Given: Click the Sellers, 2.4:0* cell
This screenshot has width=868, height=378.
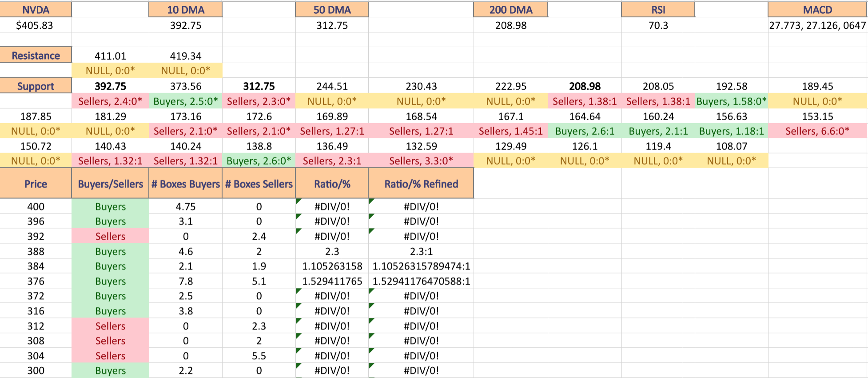Looking at the screenshot, I should [x=110, y=101].
